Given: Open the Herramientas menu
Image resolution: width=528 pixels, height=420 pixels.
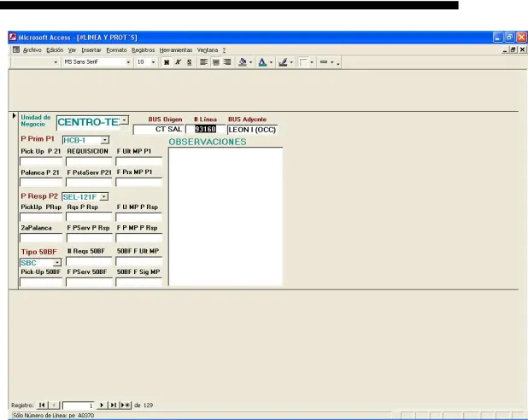Looking at the screenshot, I should 176,50.
